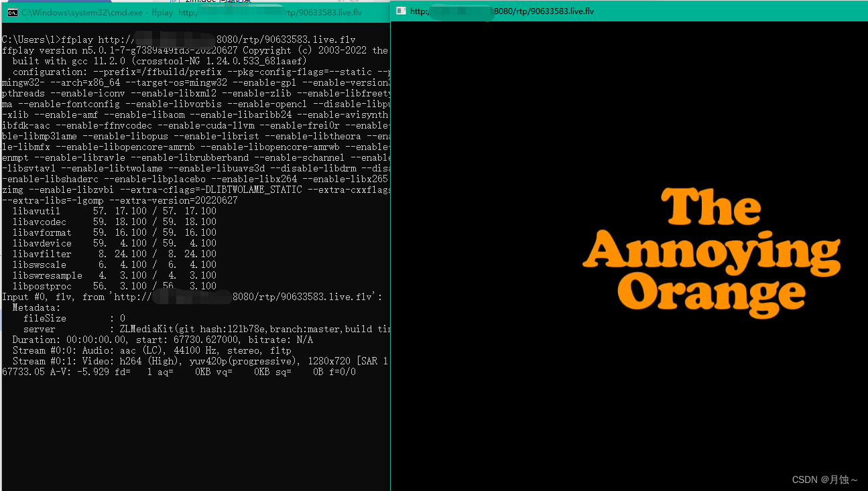The width and height of the screenshot is (868, 491).
Task: Click the 'Duration: 00:00:00.00' line
Action: (163, 340)
